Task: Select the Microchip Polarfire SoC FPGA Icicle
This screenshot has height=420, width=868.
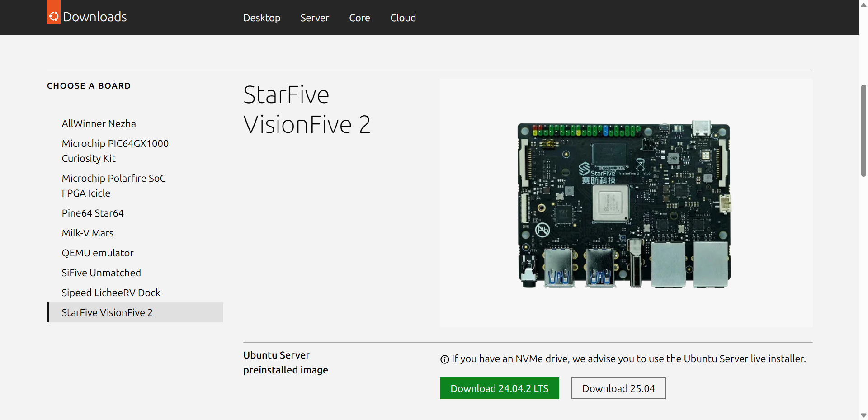Action: (x=113, y=185)
